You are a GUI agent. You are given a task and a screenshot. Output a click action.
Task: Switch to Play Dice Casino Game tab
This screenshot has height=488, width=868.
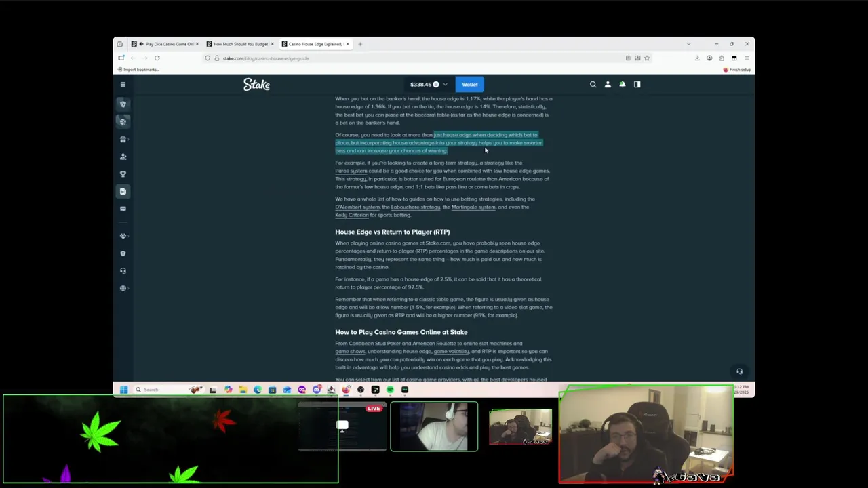click(x=166, y=44)
